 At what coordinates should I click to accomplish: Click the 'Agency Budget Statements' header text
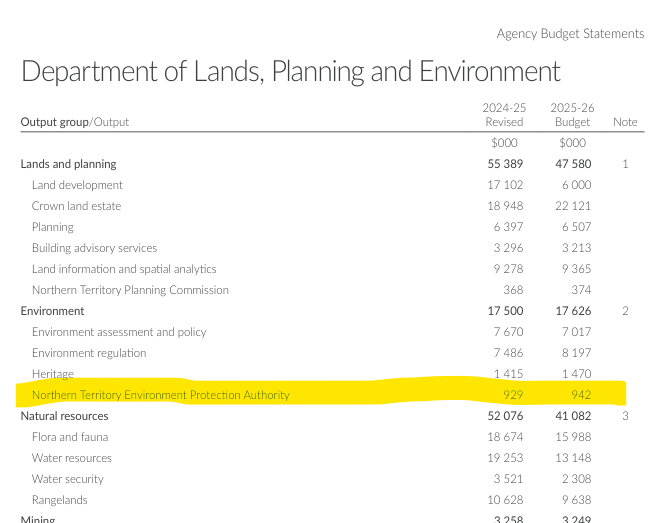tap(570, 34)
